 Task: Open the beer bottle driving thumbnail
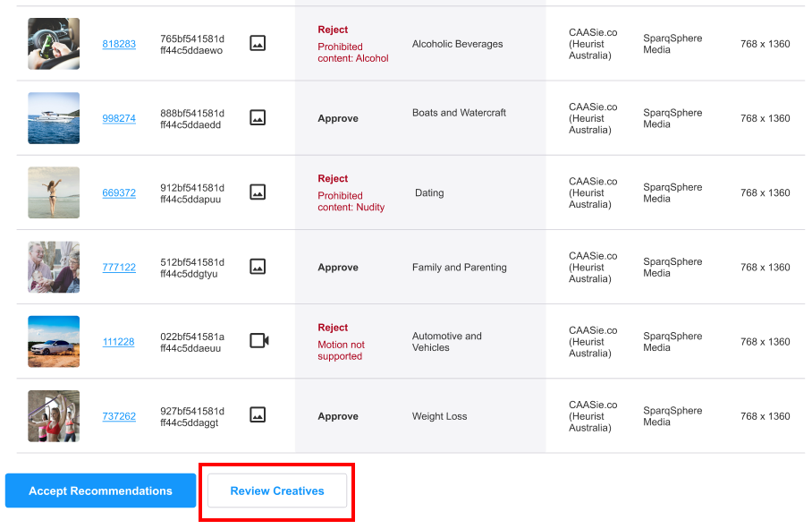[x=54, y=44]
